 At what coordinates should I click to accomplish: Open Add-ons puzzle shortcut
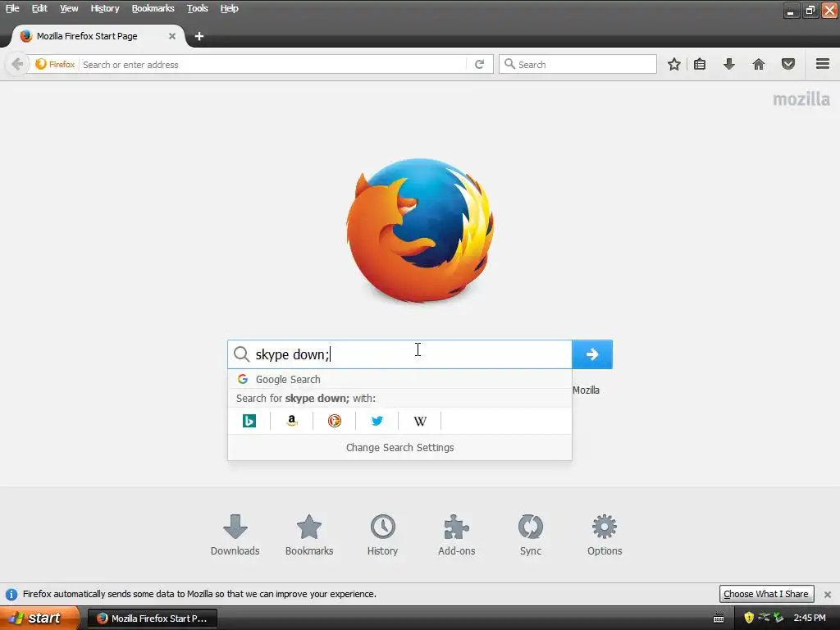(x=456, y=535)
